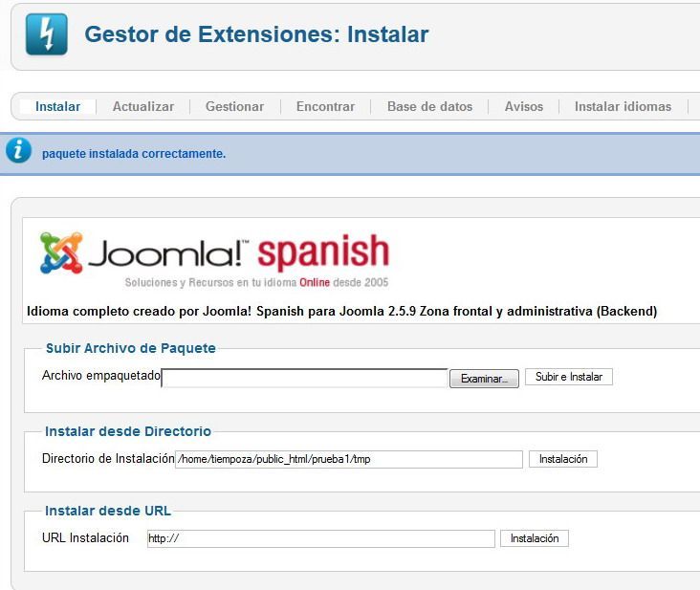Click 'Soluciones y Recursos en tu idioma' tagline
The height and width of the screenshot is (590, 700).
click(x=256, y=282)
